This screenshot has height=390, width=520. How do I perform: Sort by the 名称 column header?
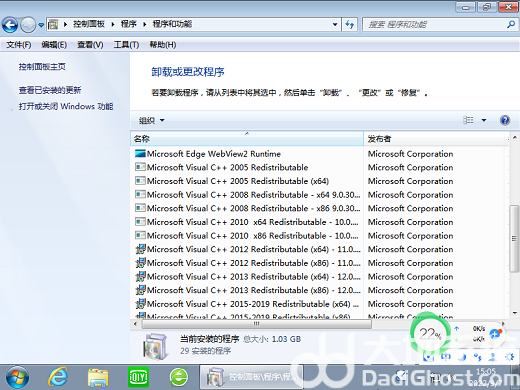(x=247, y=139)
